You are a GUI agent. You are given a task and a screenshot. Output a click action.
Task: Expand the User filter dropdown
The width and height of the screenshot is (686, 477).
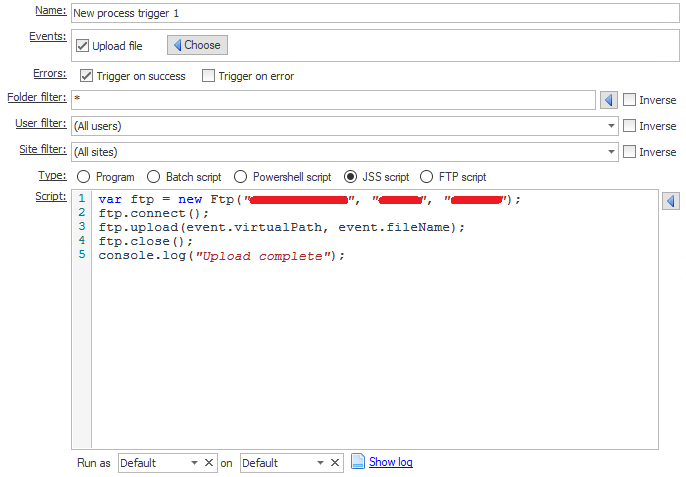point(610,126)
